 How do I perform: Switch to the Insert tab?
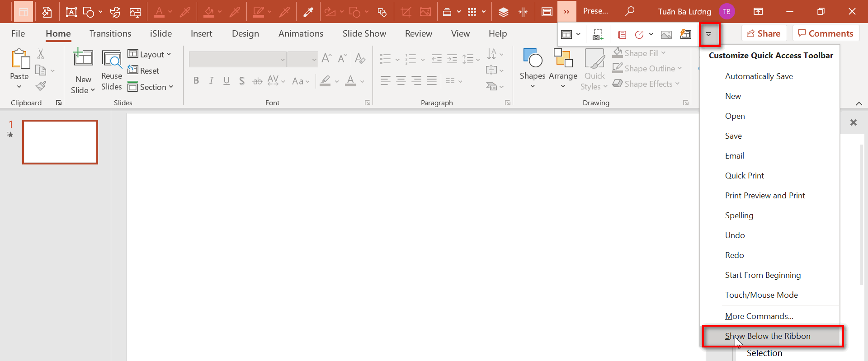(x=202, y=33)
